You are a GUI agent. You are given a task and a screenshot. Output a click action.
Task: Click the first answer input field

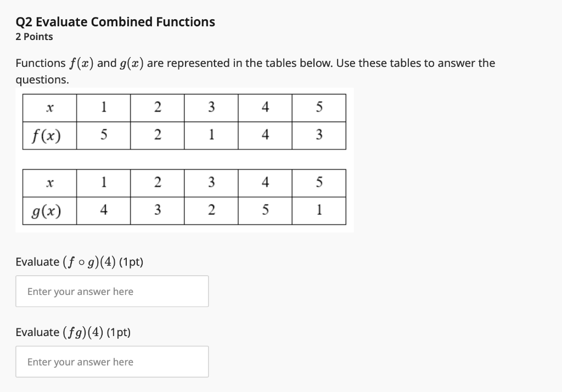point(112,291)
